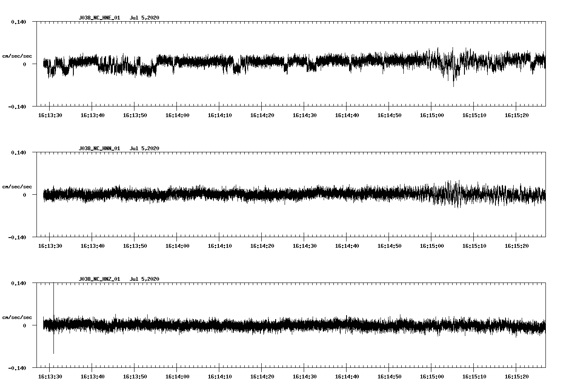Click the -0.140 lower limit on HNZ plot
The width and height of the screenshot is (576, 392).
point(17,368)
